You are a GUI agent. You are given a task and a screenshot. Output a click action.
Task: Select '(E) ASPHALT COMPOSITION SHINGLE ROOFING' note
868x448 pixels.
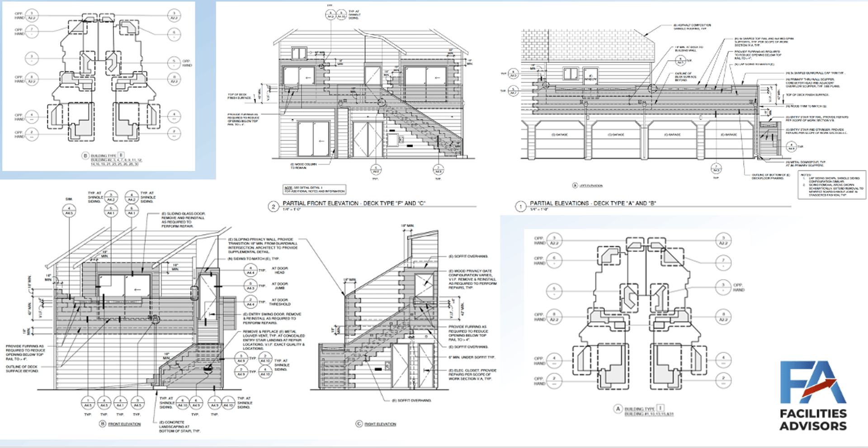692,27
